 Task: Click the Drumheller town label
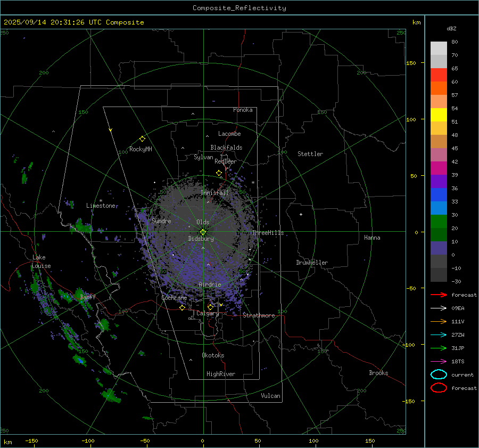click(x=312, y=263)
